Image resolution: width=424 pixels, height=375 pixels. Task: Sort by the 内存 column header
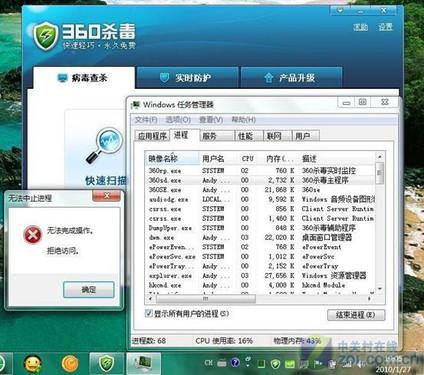coord(278,159)
